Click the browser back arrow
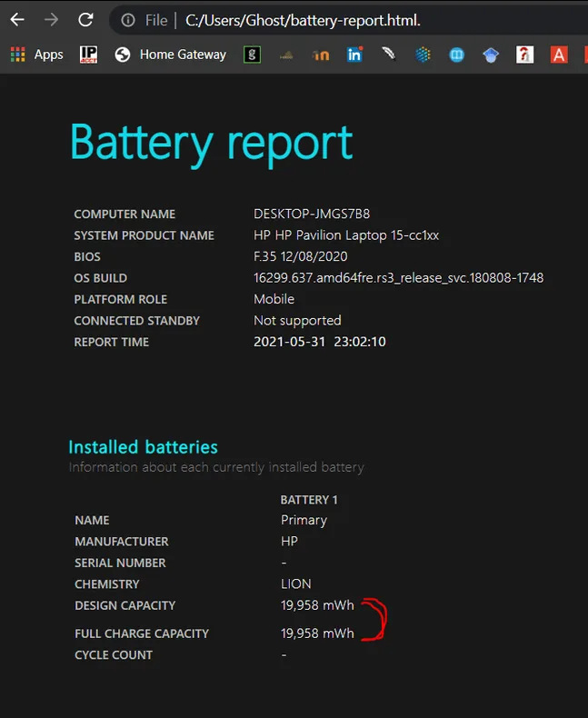The image size is (588, 718). point(17,20)
